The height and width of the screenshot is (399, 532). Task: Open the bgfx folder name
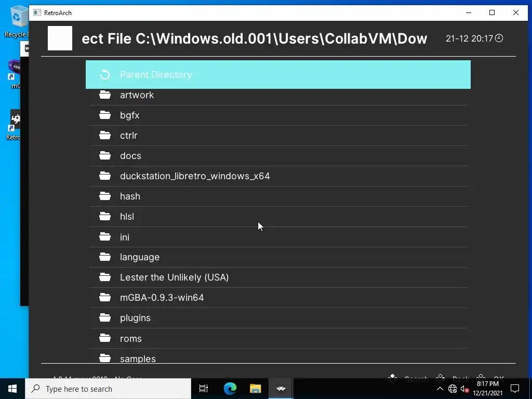pos(129,115)
